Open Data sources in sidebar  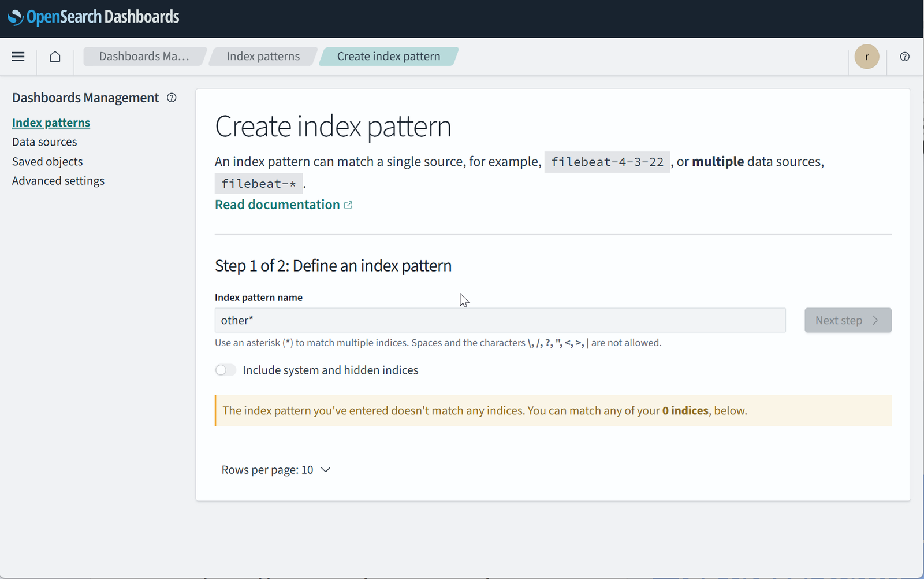tap(44, 142)
